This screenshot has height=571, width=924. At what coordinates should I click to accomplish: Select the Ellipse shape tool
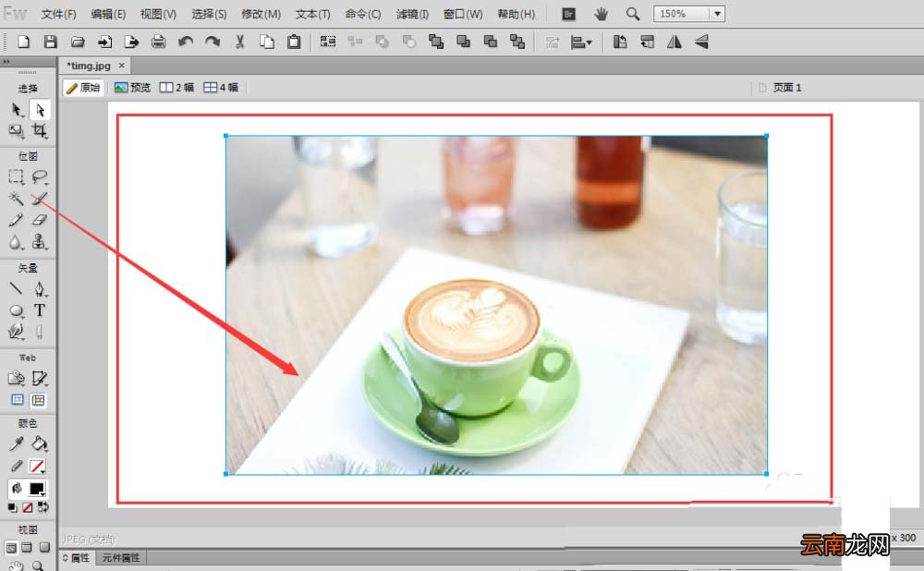(x=17, y=310)
